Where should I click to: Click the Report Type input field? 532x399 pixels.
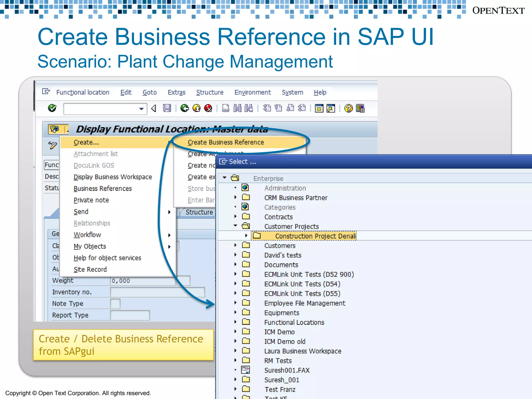click(130, 315)
